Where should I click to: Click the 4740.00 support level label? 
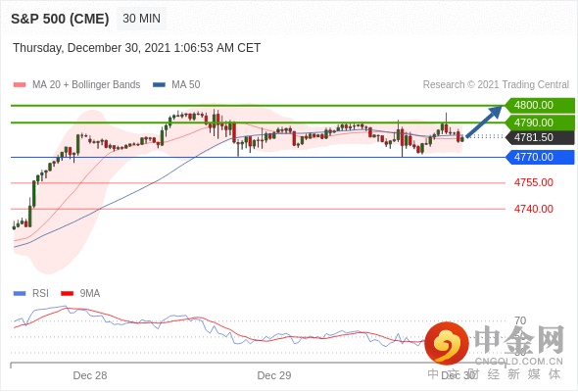(x=534, y=209)
